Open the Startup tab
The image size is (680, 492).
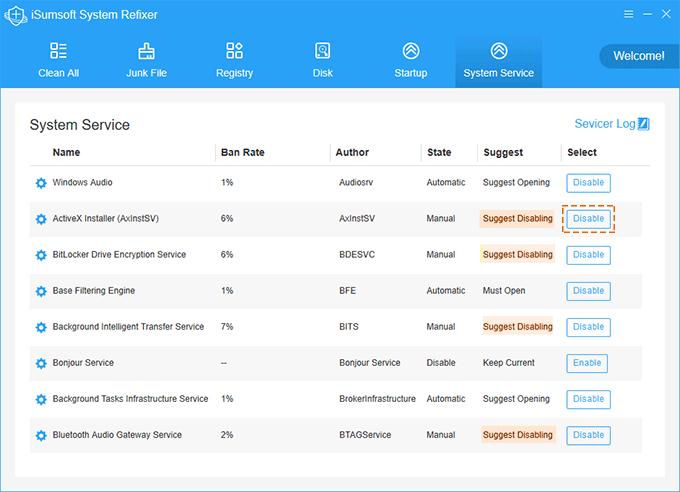click(x=411, y=60)
